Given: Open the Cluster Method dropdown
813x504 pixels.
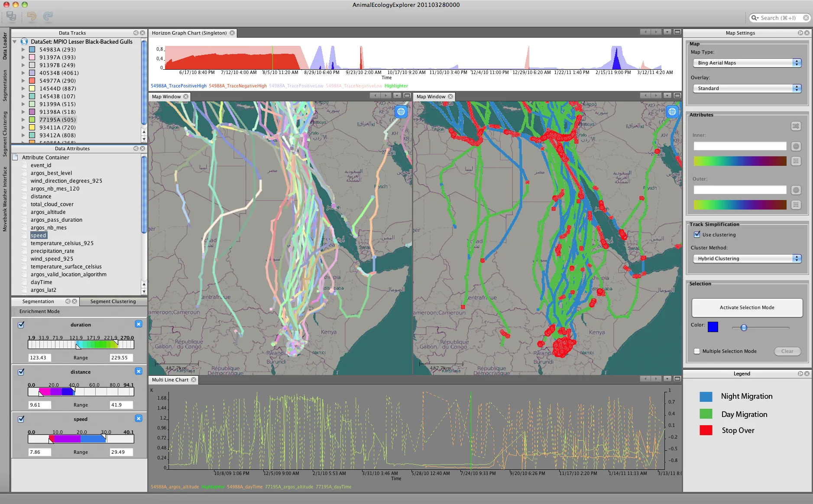Looking at the screenshot, I should click(x=747, y=258).
